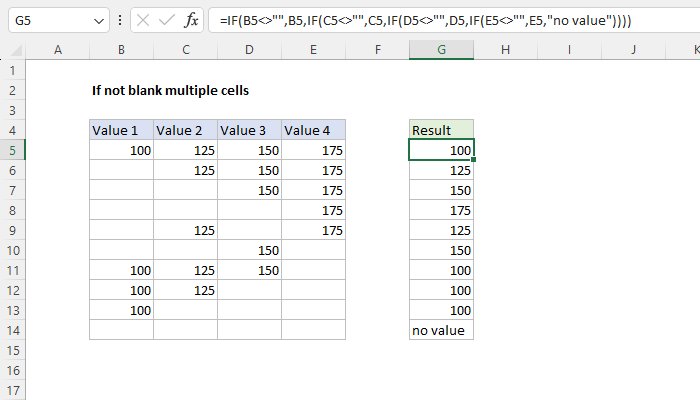Click the Select All corner triangle
The height and width of the screenshot is (400, 700).
coord(16,50)
